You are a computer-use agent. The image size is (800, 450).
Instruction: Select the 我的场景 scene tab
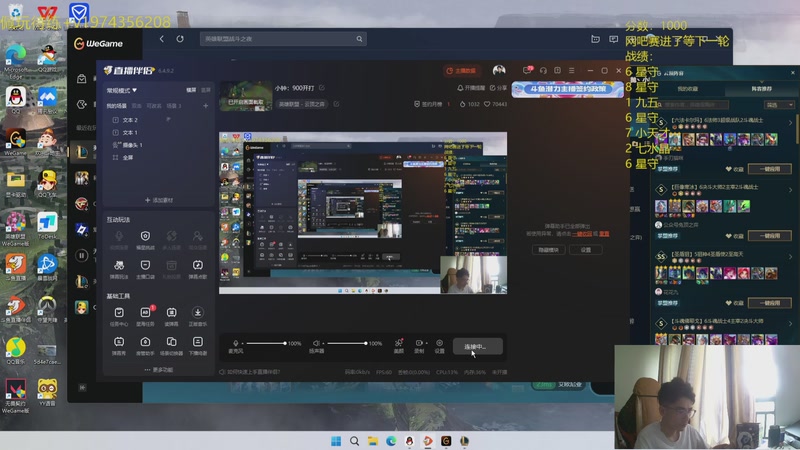[116, 106]
